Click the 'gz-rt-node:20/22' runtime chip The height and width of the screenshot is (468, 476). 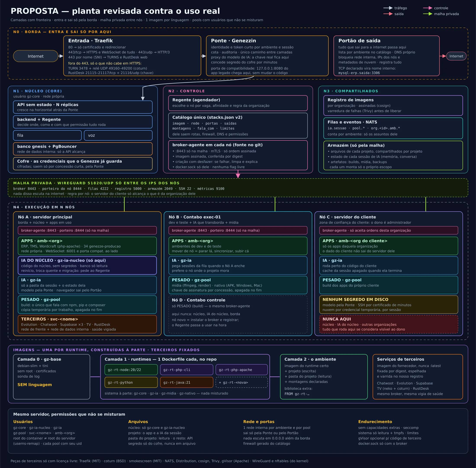131,370
